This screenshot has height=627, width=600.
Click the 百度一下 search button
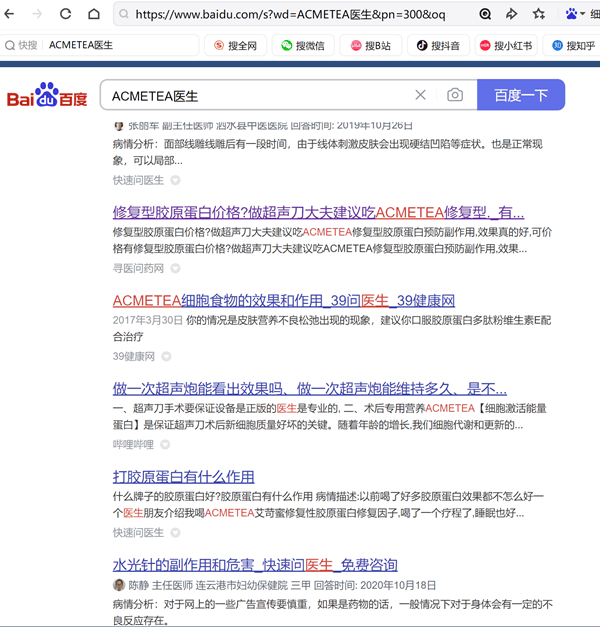(x=521, y=95)
